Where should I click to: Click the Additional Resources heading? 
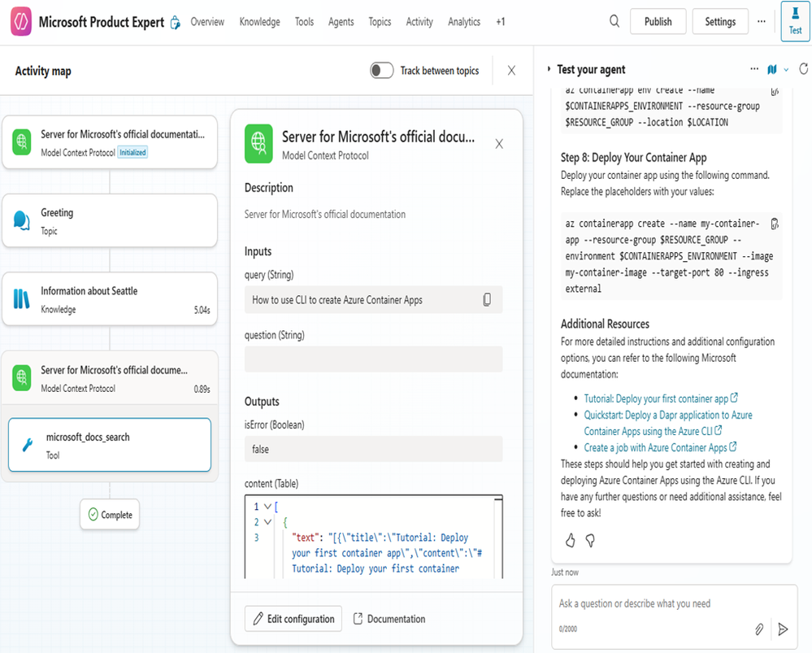click(x=605, y=324)
